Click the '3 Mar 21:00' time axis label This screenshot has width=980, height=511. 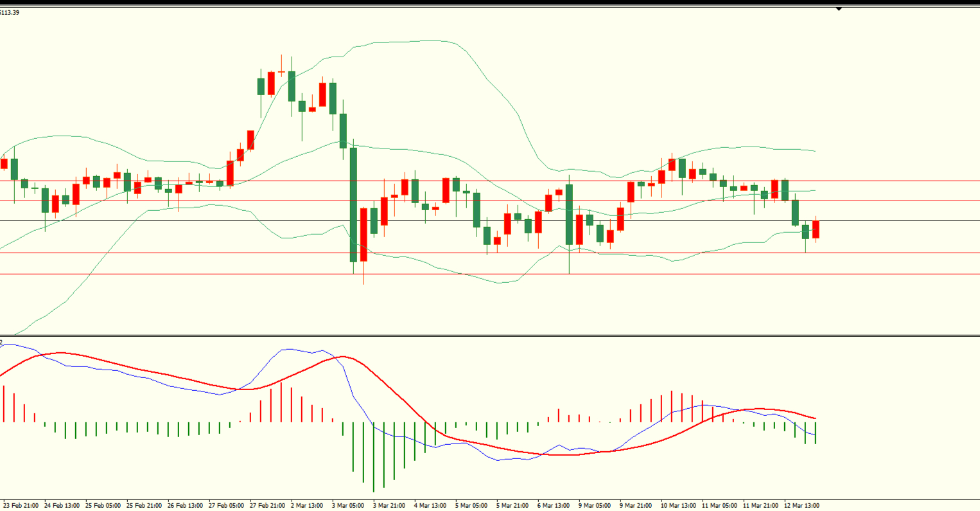[x=389, y=506]
